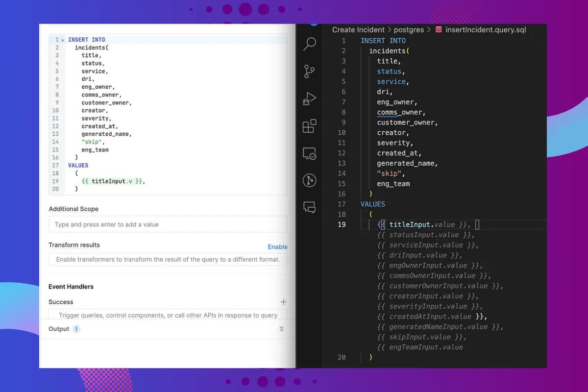
Task: Click comms_owner, with squiggly underline in VS Code
Action: pyautogui.click(x=401, y=112)
